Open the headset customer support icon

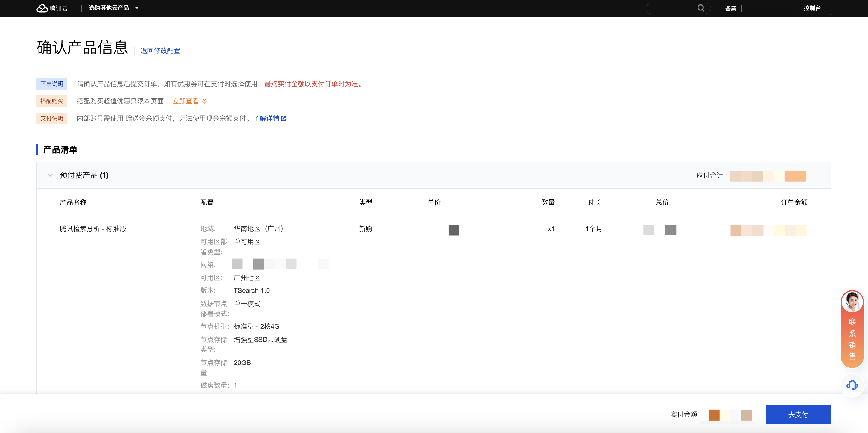852,385
